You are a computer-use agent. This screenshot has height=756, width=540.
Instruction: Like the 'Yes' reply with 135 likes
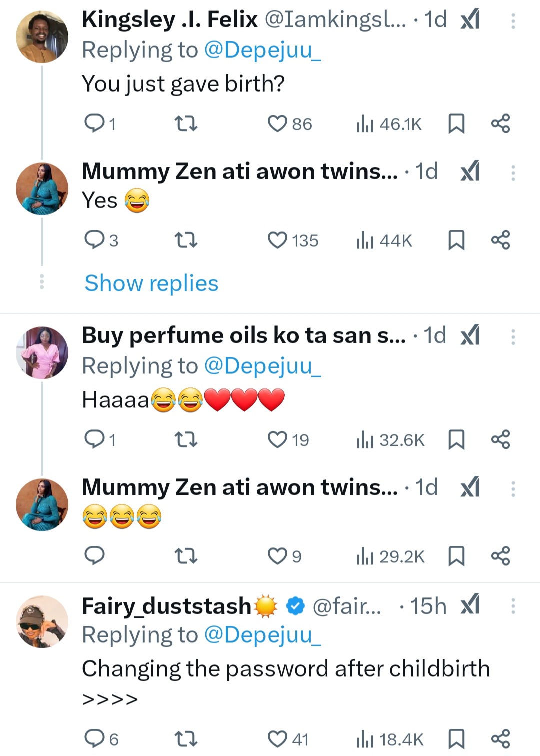[277, 240]
